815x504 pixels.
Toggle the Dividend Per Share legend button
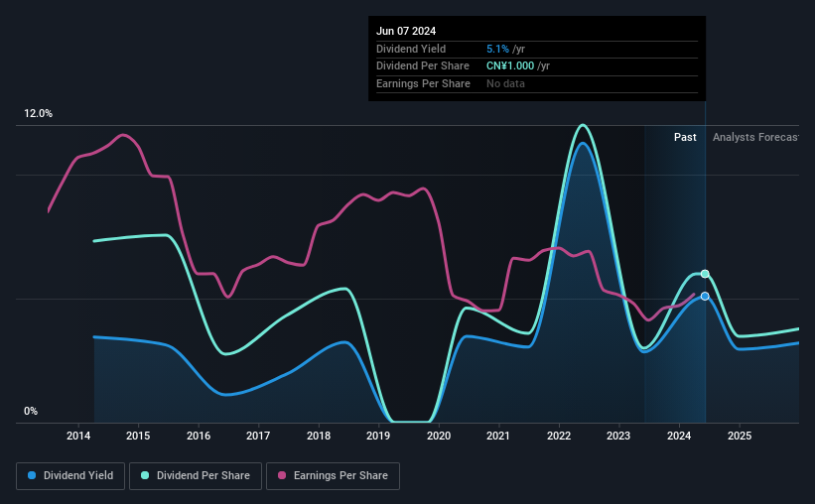(x=196, y=476)
